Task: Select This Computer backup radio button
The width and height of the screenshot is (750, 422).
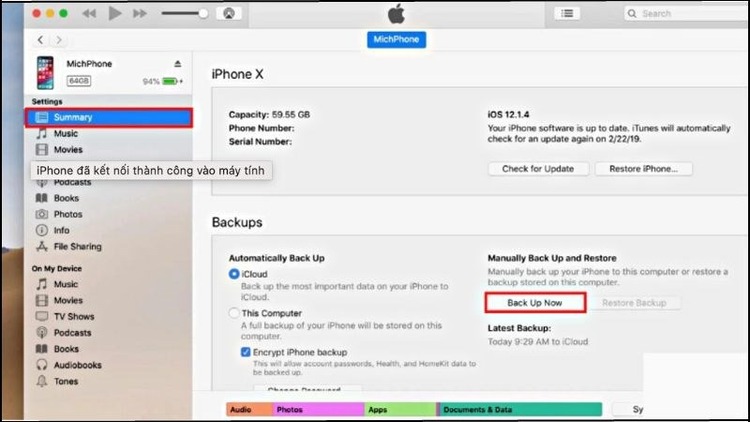Action: (x=234, y=313)
